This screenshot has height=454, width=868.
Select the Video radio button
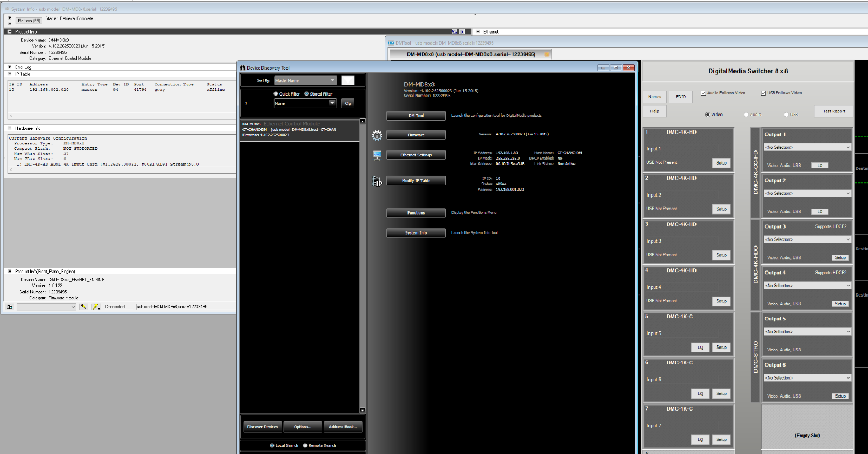click(707, 115)
